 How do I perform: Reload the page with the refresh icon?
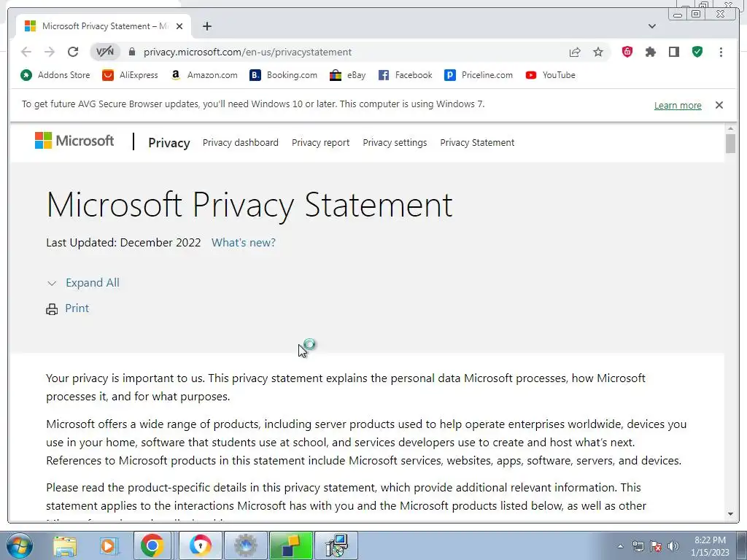73,52
